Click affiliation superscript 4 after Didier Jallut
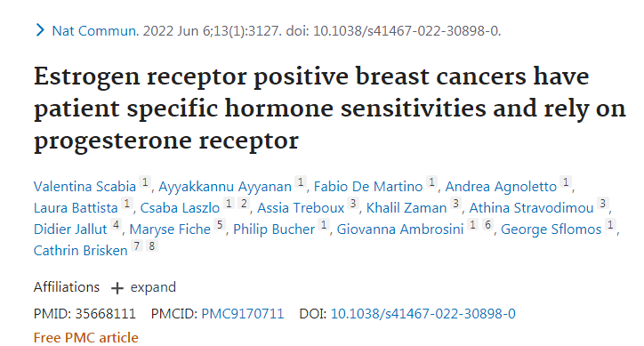Screen dimensions: 644x346 pos(117,225)
